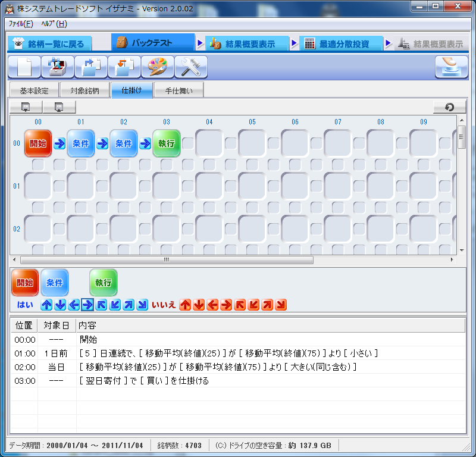Select the 02:00 row with 当日
Image resolution: width=476 pixels, height=457 pixels.
point(238,367)
